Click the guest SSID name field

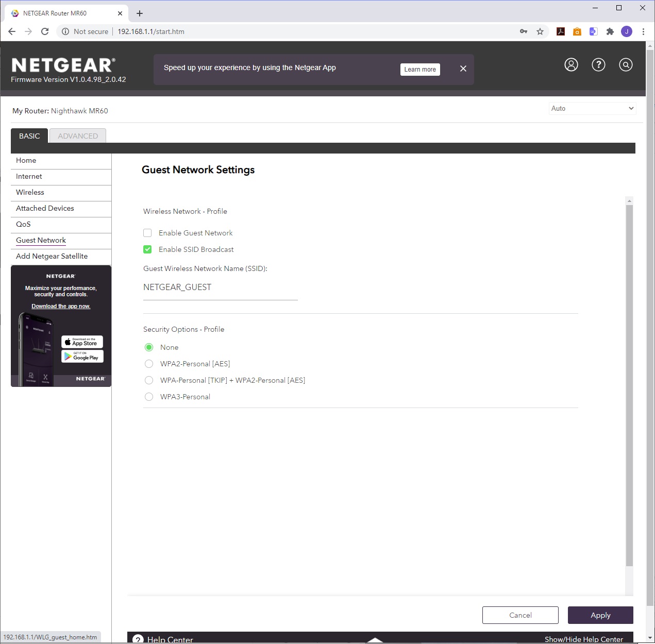coord(221,287)
